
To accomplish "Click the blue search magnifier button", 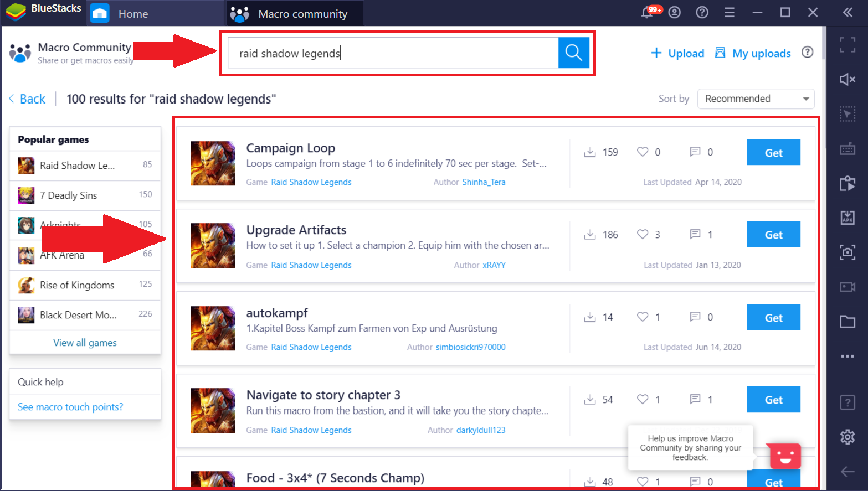I will [573, 53].
